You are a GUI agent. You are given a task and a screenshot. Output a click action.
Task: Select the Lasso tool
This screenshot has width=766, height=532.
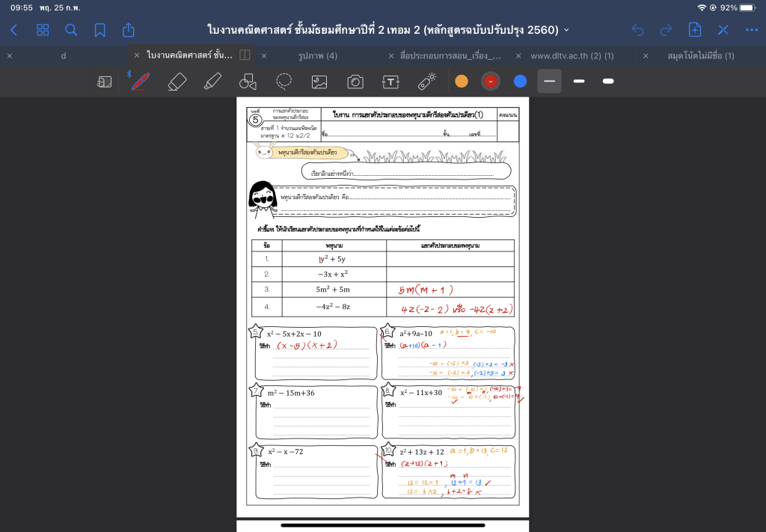284,82
